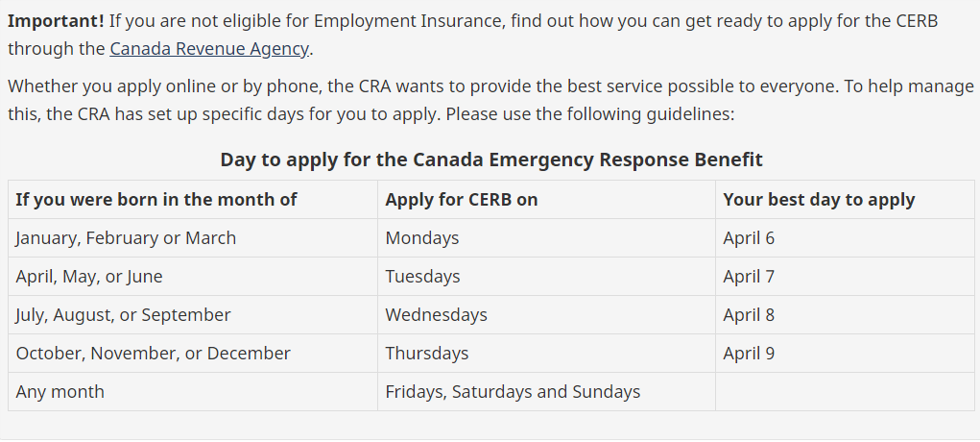
Task: Click the 'Mondays' cell
Action: point(546,238)
